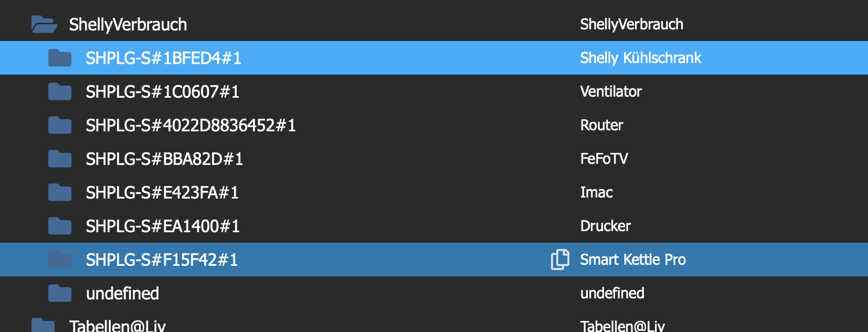
Task: Select the SHPLG-S#1BFED4#1 tree entry
Action: pyautogui.click(x=163, y=58)
